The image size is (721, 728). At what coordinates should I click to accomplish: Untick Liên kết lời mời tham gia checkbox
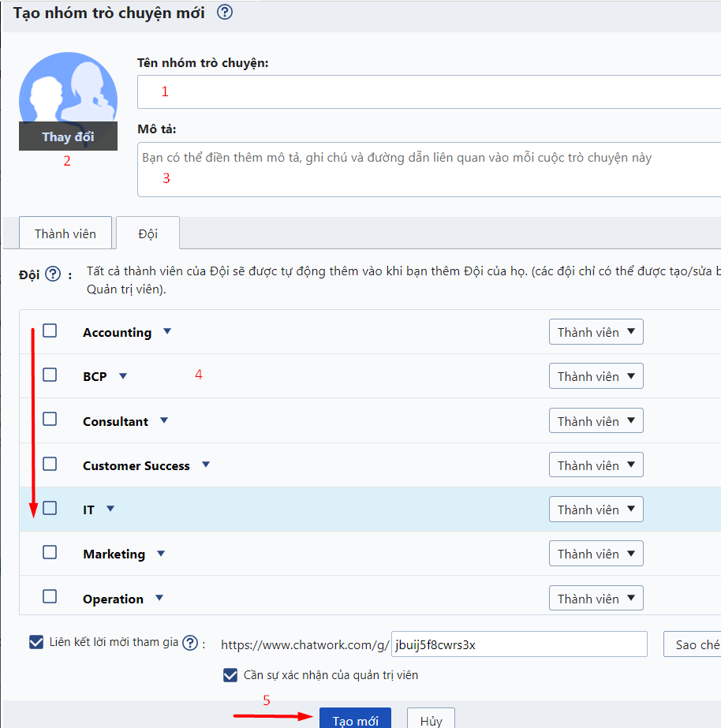[36, 642]
